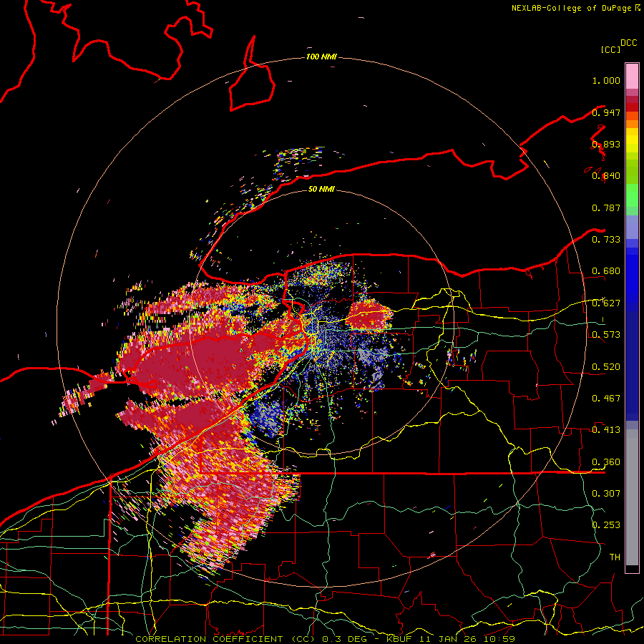The image size is (644, 644).
Task: Click the 0.627 scale value
Action: point(606,303)
